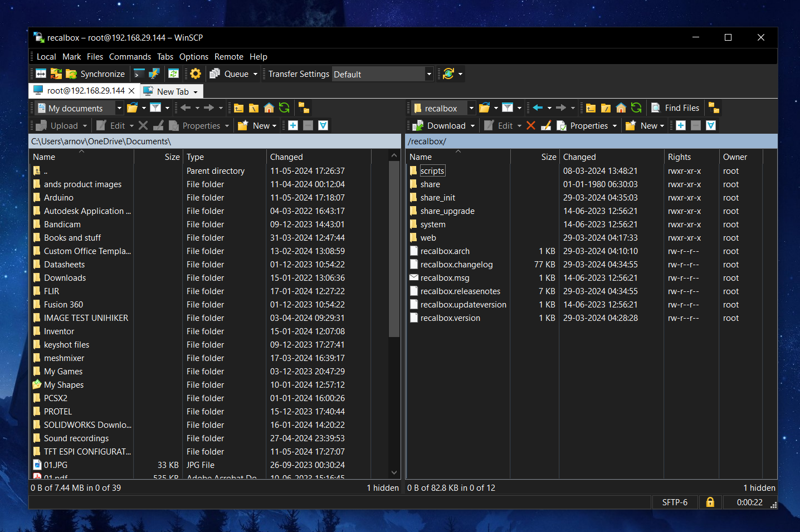Open the New Tab tab
Viewport: 800px width, 532px height.
171,91
